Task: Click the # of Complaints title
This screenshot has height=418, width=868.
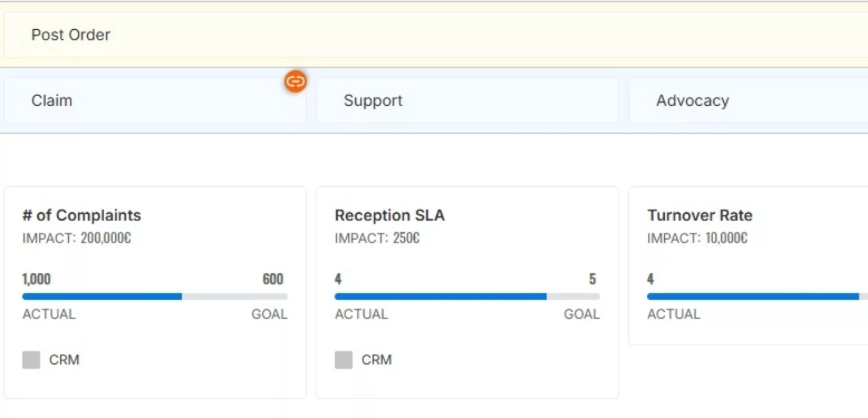Action: pyautogui.click(x=82, y=215)
